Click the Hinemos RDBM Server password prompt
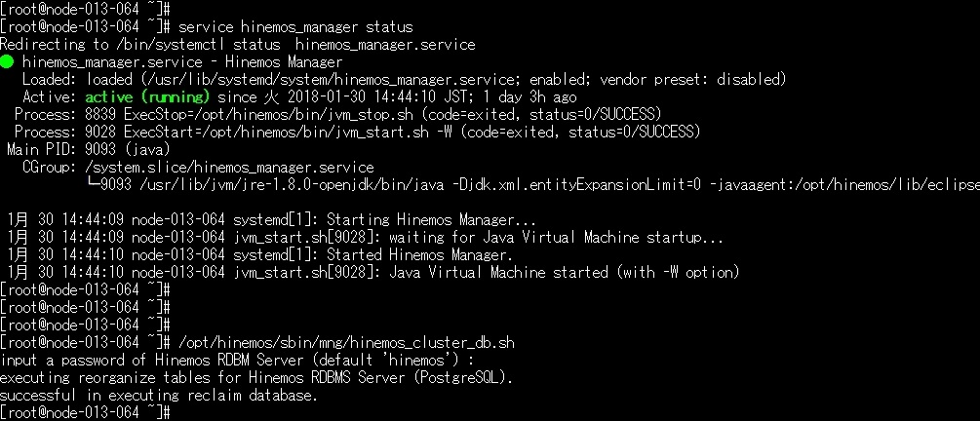 point(237,361)
